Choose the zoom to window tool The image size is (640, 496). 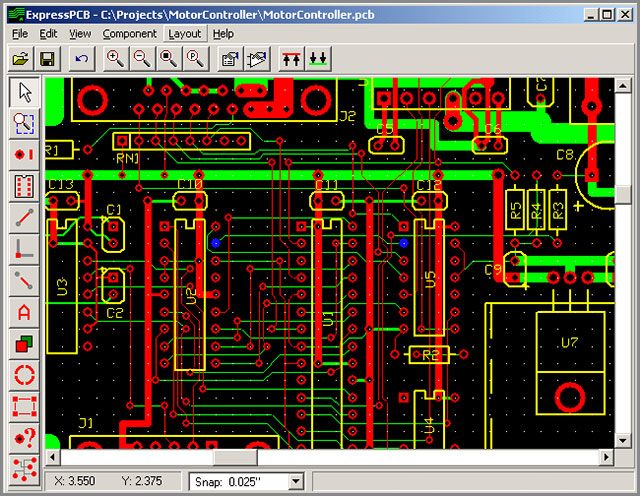point(24,124)
